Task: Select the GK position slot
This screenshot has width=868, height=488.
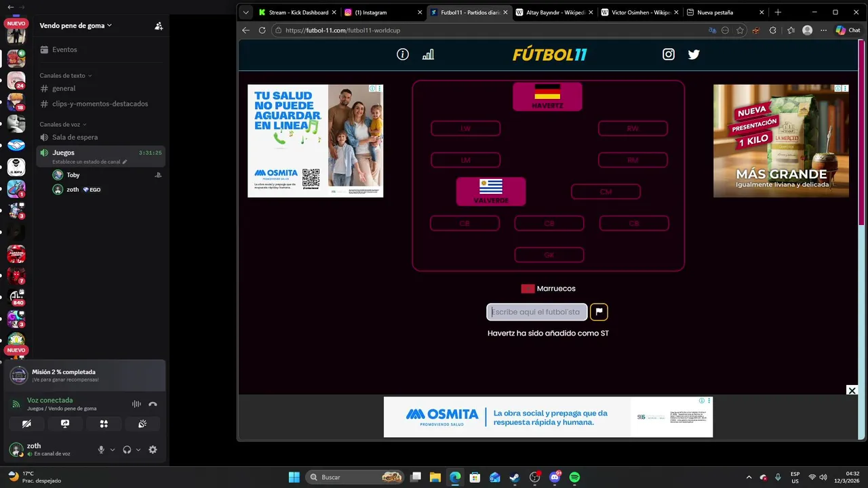Action: (549, 255)
